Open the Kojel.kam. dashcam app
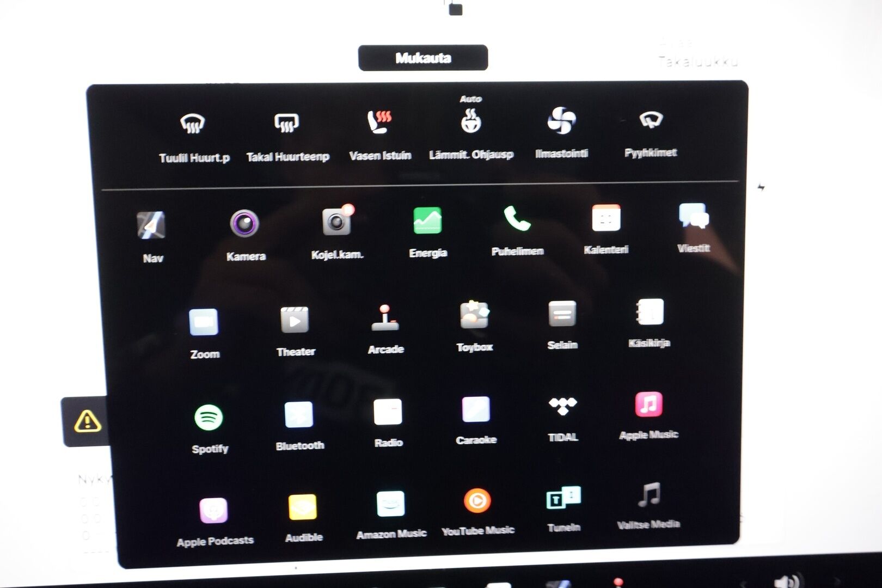This screenshot has width=882, height=588. (x=336, y=222)
